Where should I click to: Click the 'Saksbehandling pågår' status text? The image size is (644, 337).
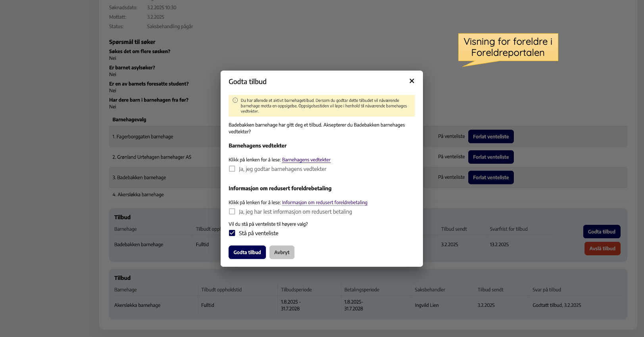point(170,27)
